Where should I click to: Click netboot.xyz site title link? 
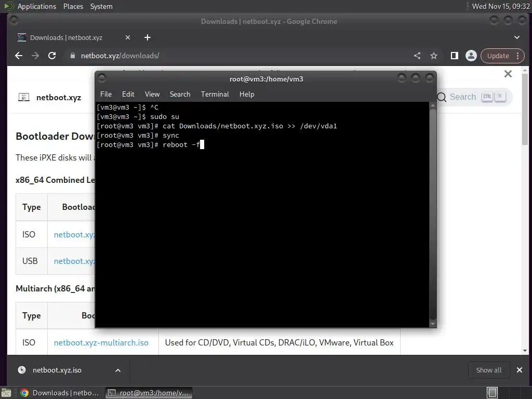tap(59, 97)
